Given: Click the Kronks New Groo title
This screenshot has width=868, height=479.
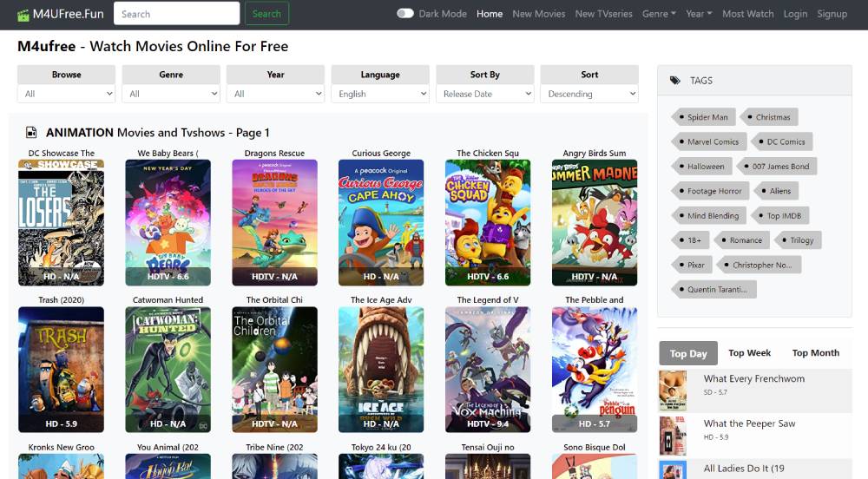Looking at the screenshot, I should click(x=61, y=447).
